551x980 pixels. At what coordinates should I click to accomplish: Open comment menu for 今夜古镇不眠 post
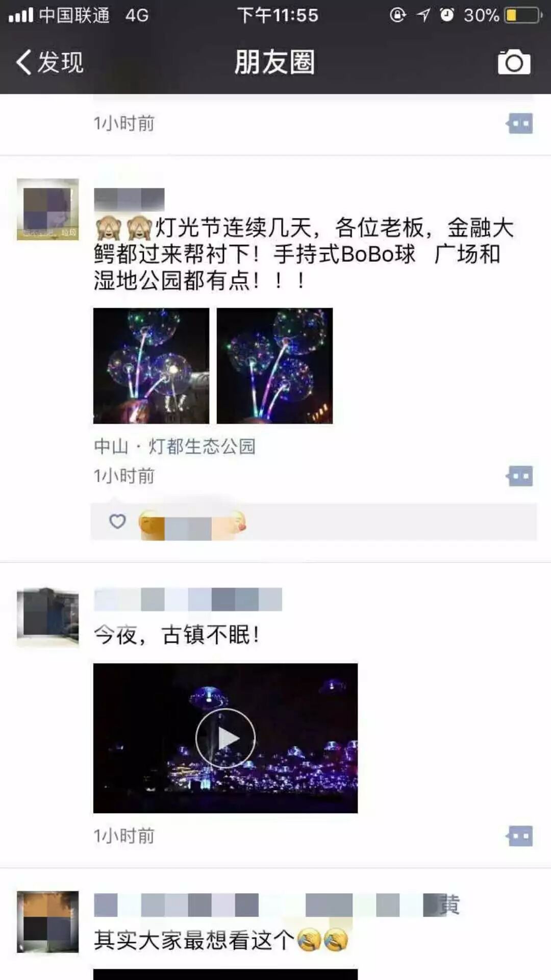coord(520,836)
